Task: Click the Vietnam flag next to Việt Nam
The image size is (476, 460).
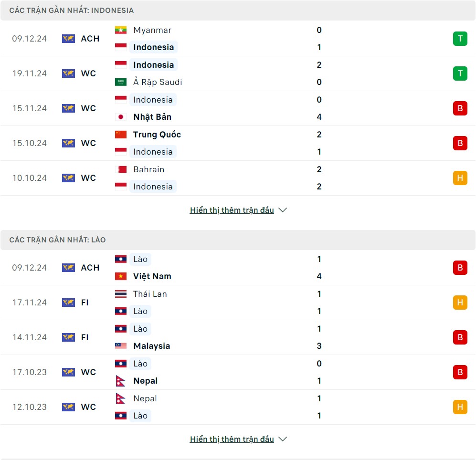Action: [121, 276]
